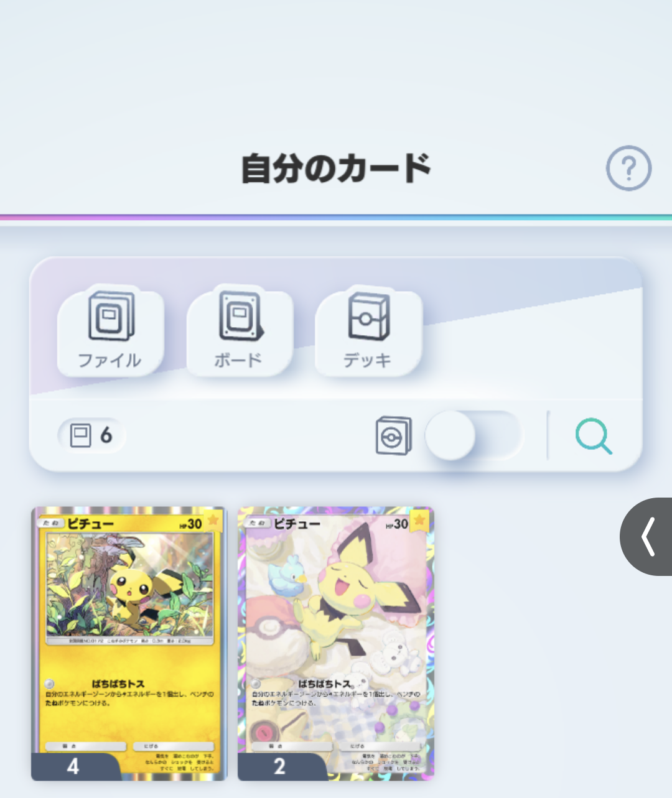
Task: Select the ボード label text
Action: [x=238, y=360]
